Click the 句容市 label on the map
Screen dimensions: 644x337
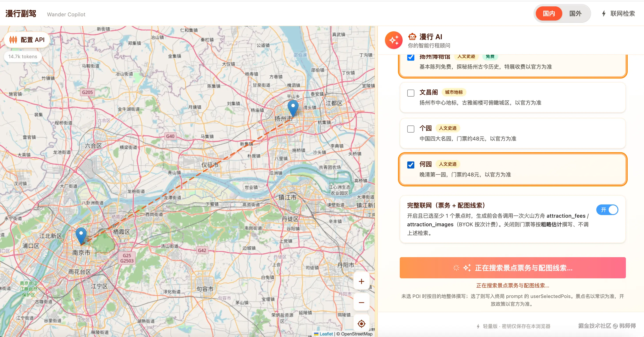pos(205,289)
